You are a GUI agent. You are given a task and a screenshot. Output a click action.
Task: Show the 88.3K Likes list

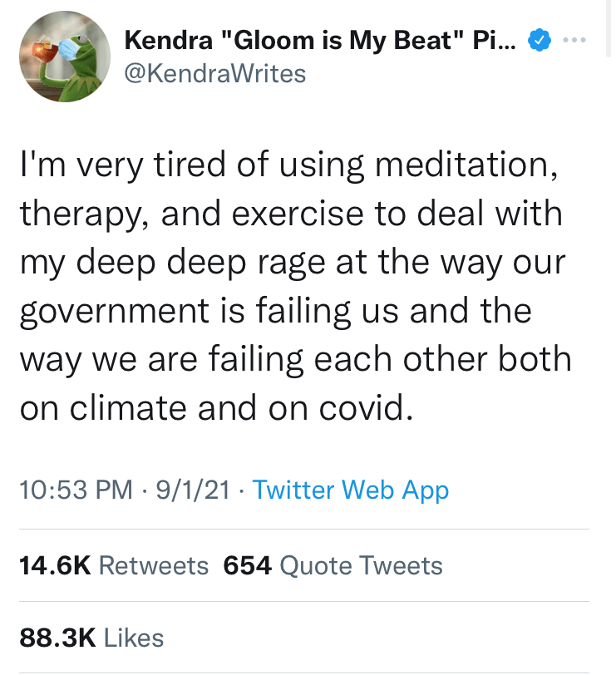(91, 638)
